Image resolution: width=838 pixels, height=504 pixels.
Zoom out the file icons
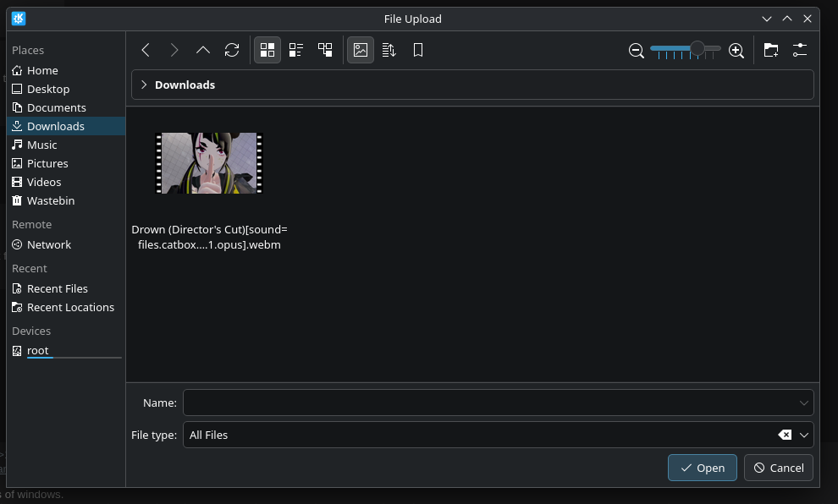pos(637,51)
